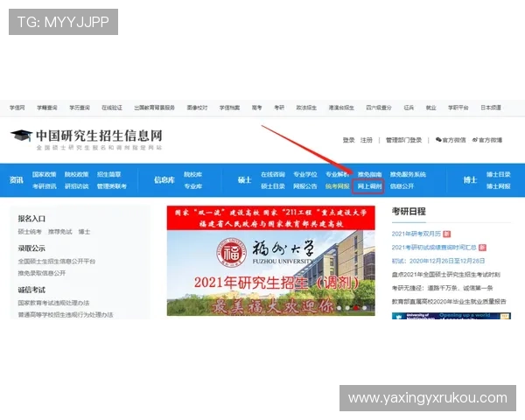Open 在线验证 in the top bar
The height and width of the screenshot is (420, 525).
click(112, 108)
